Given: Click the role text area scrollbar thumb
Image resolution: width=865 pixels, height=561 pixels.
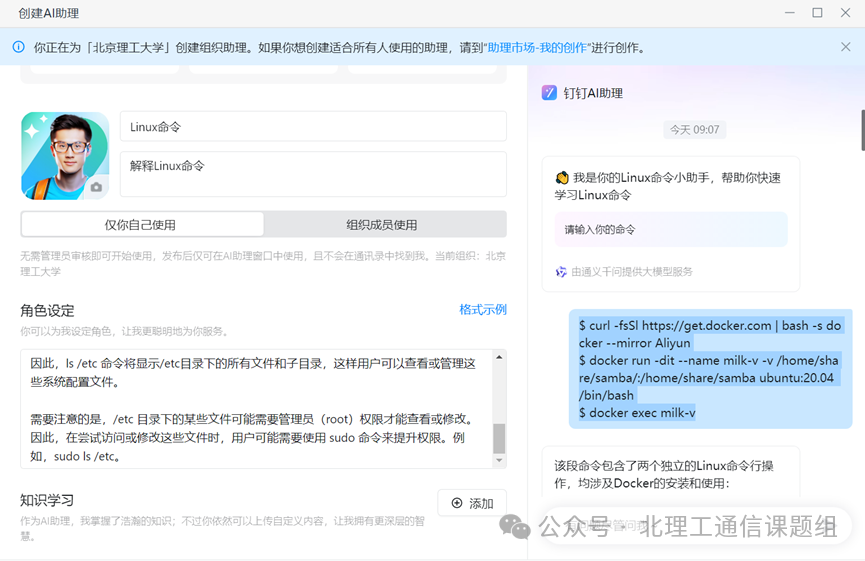Looking at the screenshot, I should 499,439.
